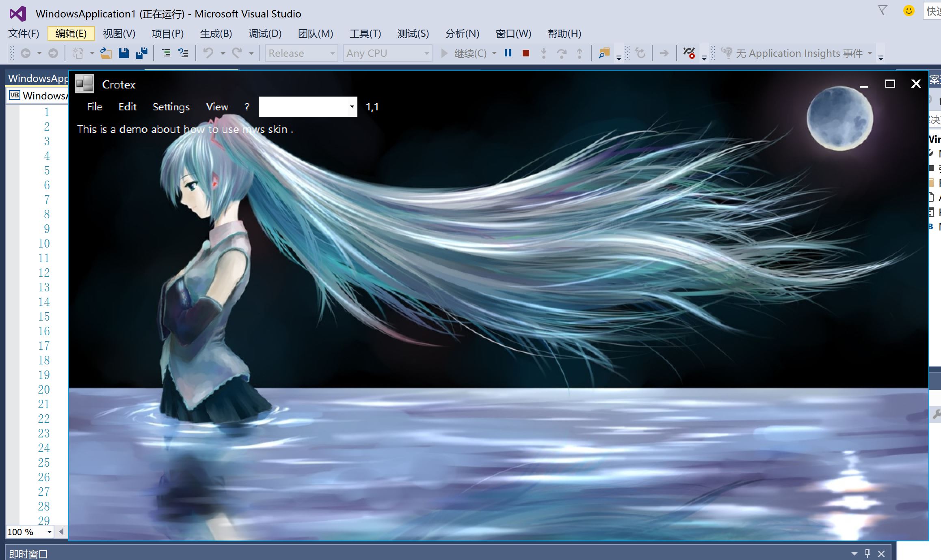Pause debugging with Break All icon
Viewport: 941px width, 560px height.
[508, 53]
